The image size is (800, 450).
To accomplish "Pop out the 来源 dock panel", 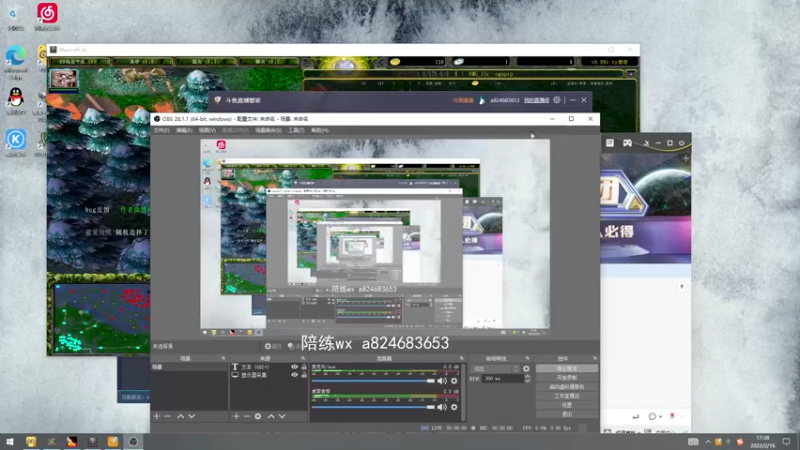I will 303,358.
